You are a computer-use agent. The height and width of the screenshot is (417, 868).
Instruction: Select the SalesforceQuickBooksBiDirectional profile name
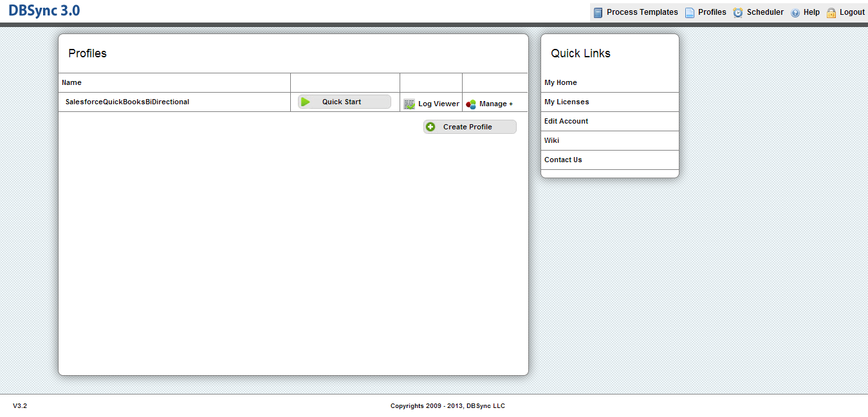(x=127, y=102)
